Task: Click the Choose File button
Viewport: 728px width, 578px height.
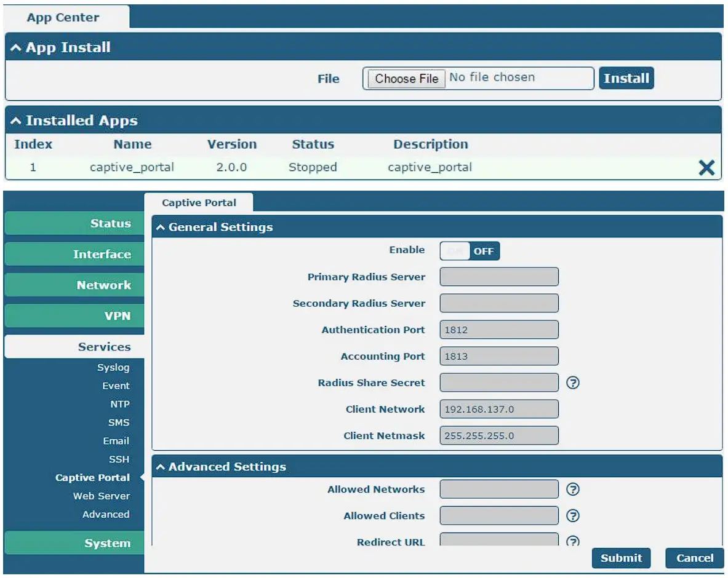Action: coord(406,79)
